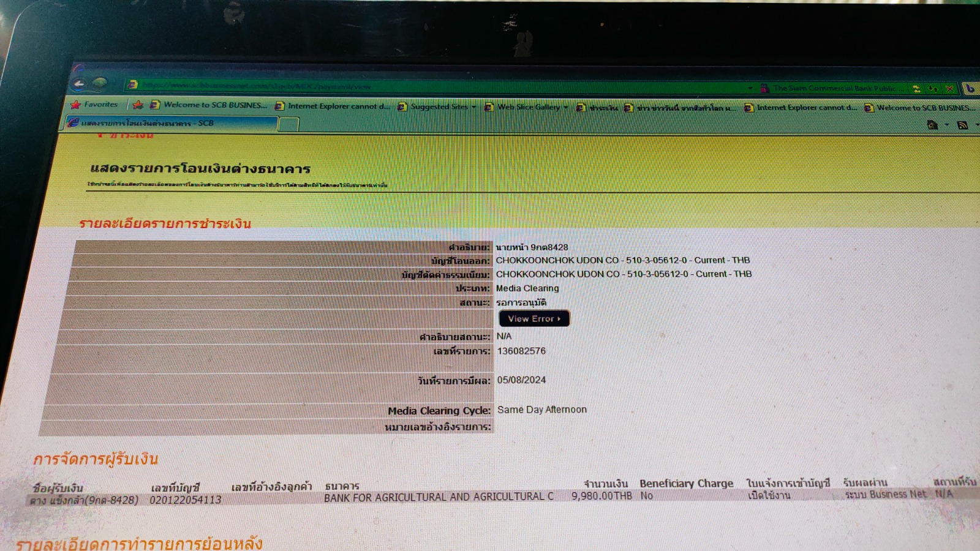Open the Suggested Sites favorite link
The image size is (980, 551).
[433, 107]
